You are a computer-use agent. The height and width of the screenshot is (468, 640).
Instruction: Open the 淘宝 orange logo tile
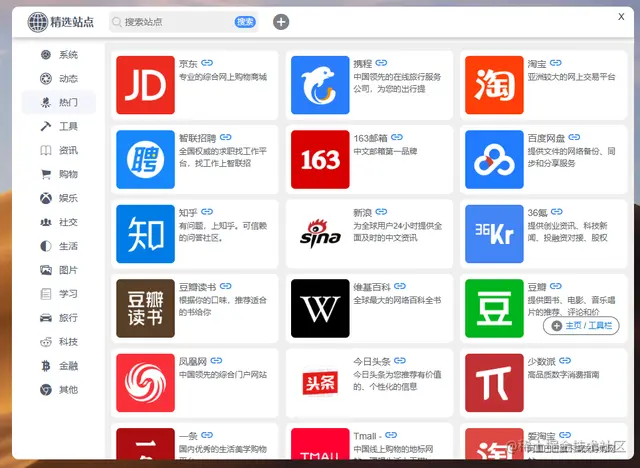[x=494, y=85]
